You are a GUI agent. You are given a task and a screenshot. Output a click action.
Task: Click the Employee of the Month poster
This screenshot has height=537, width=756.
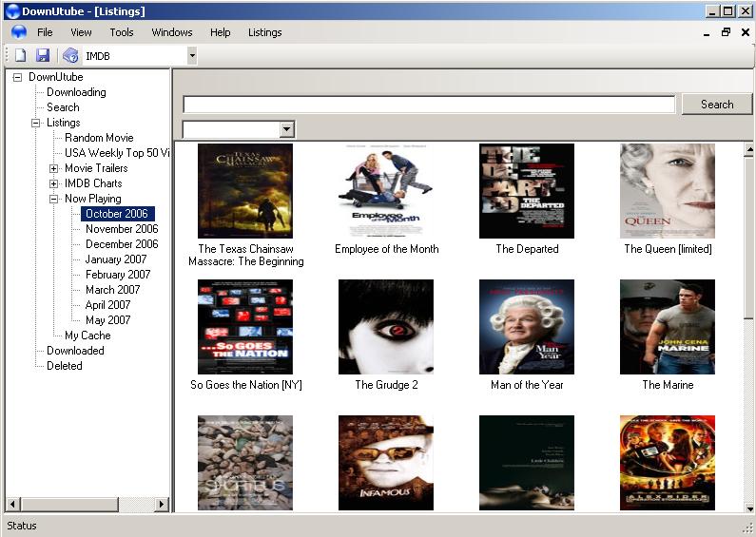point(386,191)
